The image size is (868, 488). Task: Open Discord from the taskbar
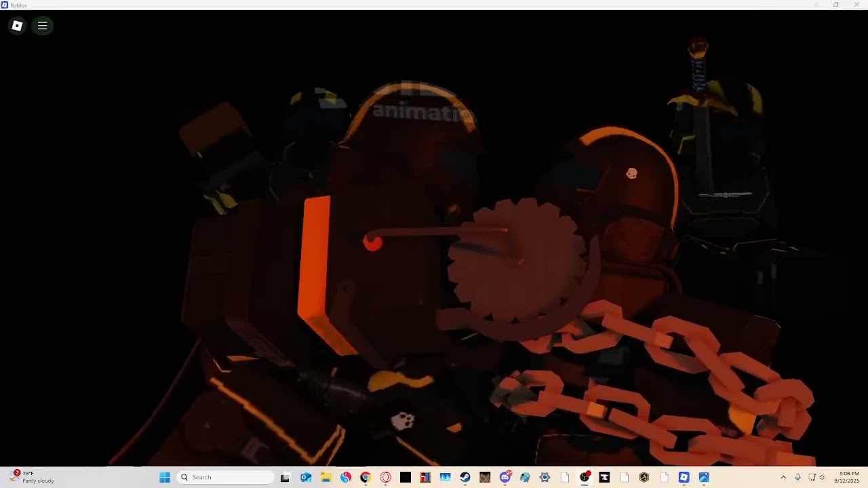click(505, 477)
